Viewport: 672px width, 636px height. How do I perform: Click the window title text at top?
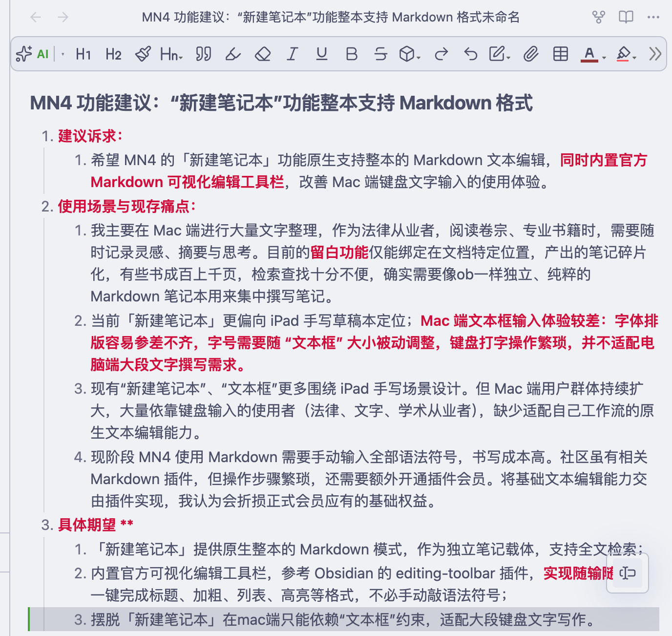331,18
